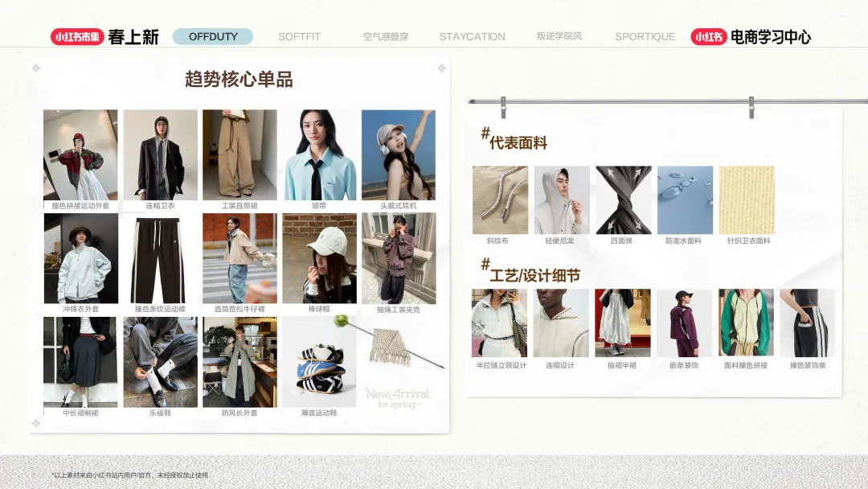This screenshot has height=489, width=868.
Task: Click the 趋势核心单品 heading
Action: [x=240, y=79]
